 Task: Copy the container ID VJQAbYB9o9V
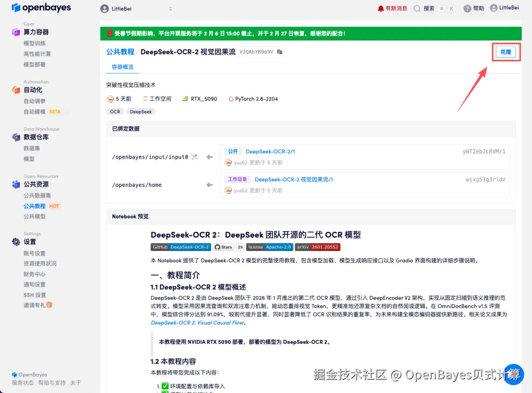click(280, 52)
